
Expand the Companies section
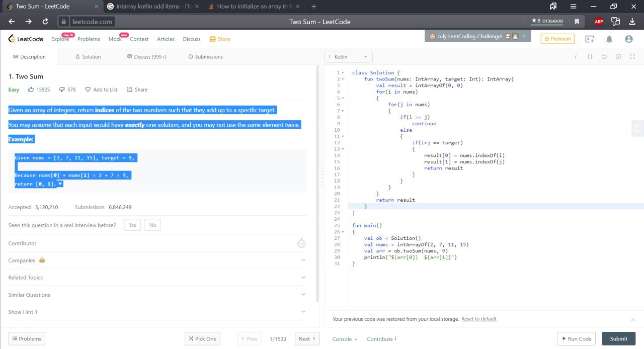pyautogui.click(x=157, y=260)
